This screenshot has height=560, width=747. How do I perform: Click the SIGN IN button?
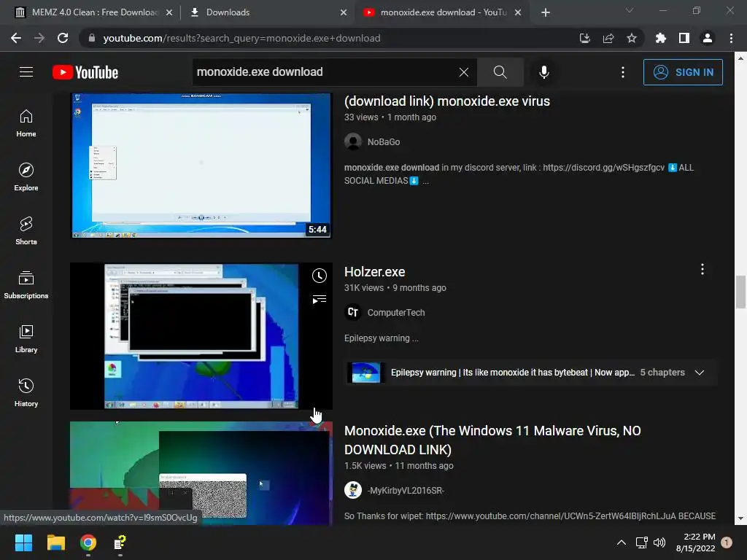pyautogui.click(x=683, y=72)
